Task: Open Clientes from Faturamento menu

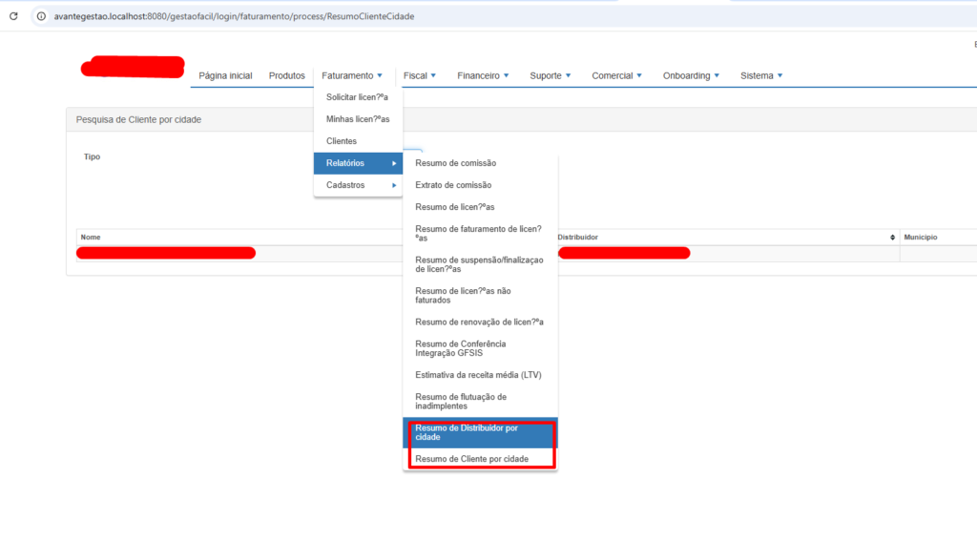Action: pyautogui.click(x=342, y=141)
